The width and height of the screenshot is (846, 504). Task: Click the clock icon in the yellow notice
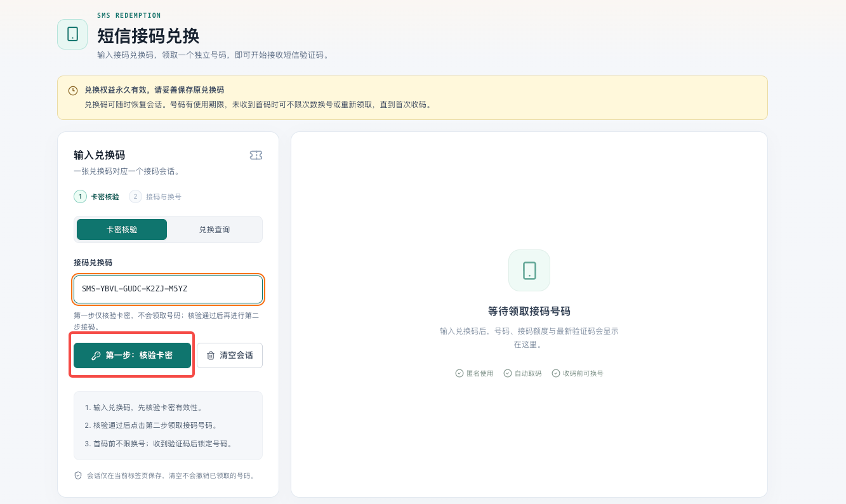[x=73, y=91]
